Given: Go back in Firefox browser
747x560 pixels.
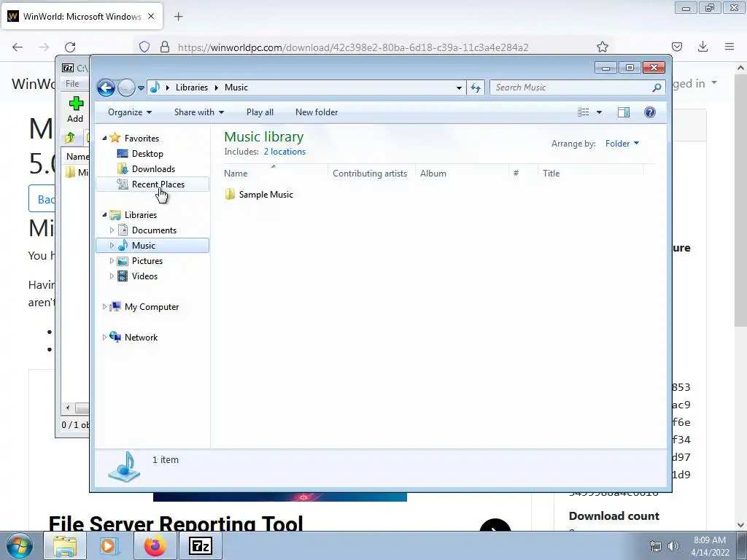Looking at the screenshot, I should 18,47.
